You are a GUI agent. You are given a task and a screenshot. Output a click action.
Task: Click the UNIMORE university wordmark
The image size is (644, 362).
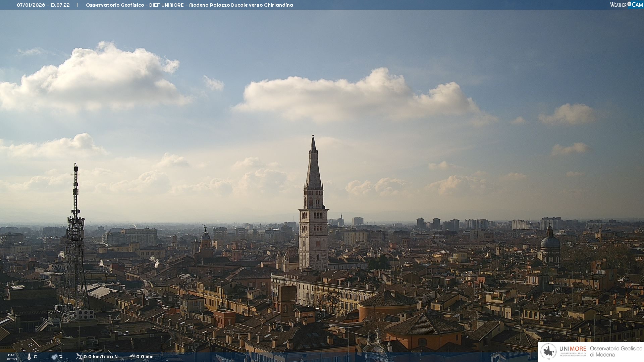point(573,349)
